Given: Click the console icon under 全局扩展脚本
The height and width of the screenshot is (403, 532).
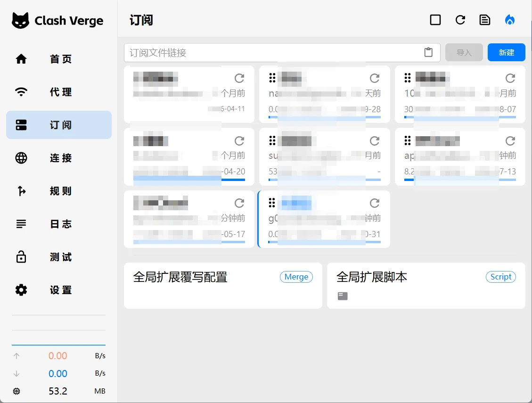Looking at the screenshot, I should point(343,296).
